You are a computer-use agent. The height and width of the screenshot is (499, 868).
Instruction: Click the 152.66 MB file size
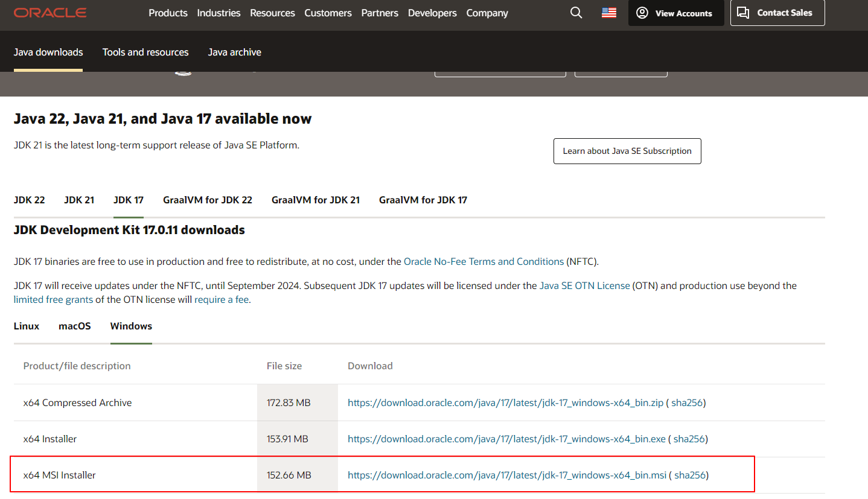pyautogui.click(x=289, y=475)
